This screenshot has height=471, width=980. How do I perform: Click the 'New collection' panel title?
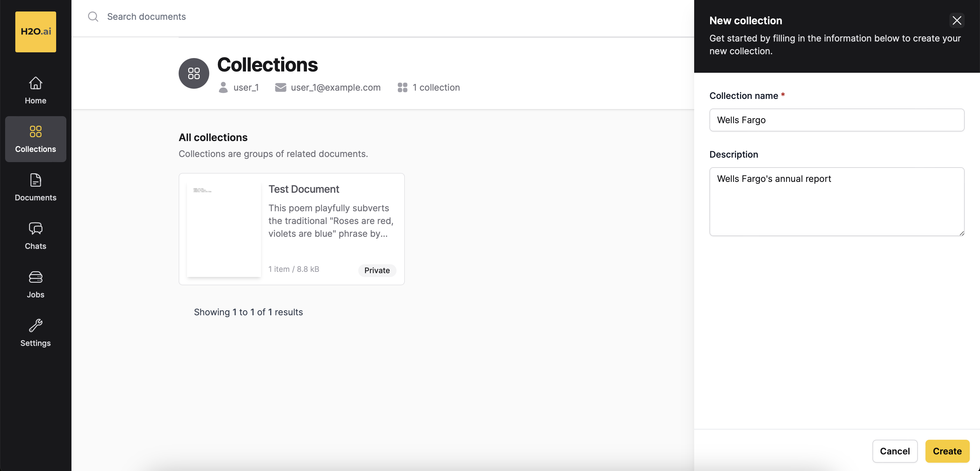pyautogui.click(x=746, y=20)
